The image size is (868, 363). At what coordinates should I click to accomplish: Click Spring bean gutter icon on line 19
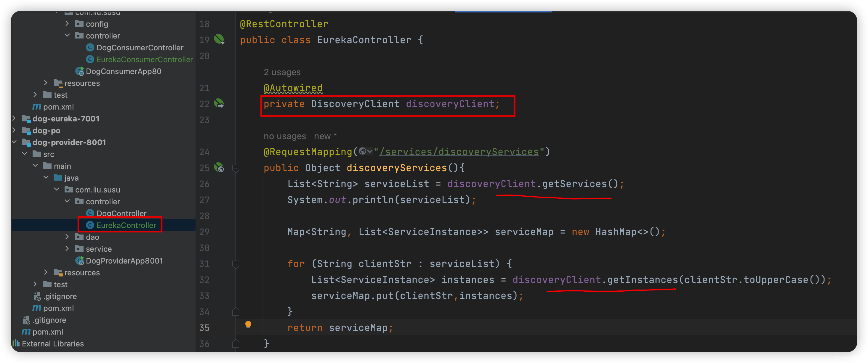pyautogui.click(x=219, y=39)
